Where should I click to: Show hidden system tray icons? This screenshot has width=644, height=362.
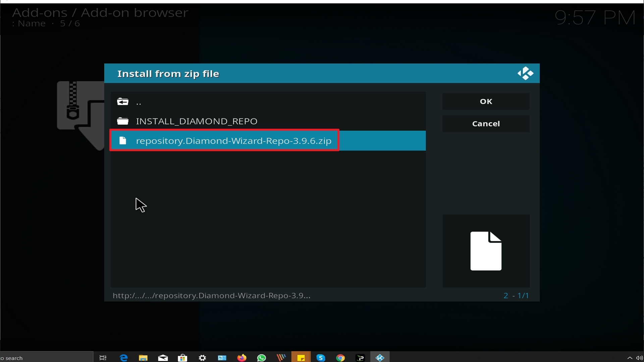coord(630,358)
